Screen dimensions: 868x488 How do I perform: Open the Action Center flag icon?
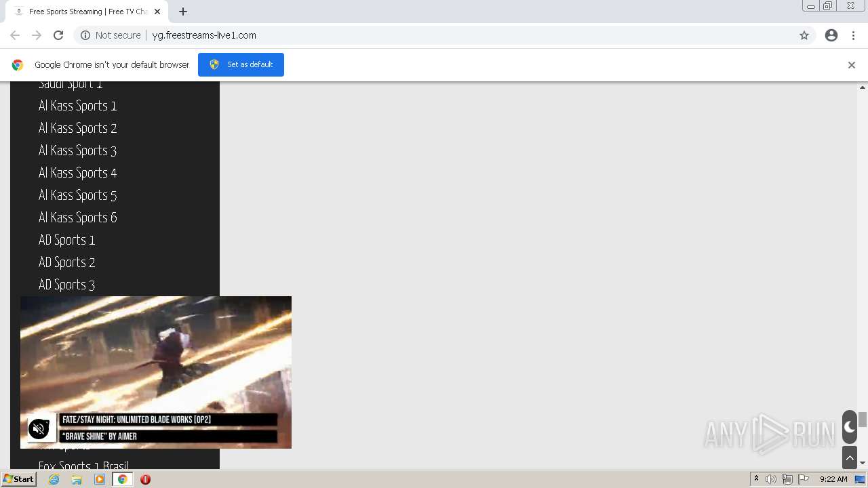804,479
